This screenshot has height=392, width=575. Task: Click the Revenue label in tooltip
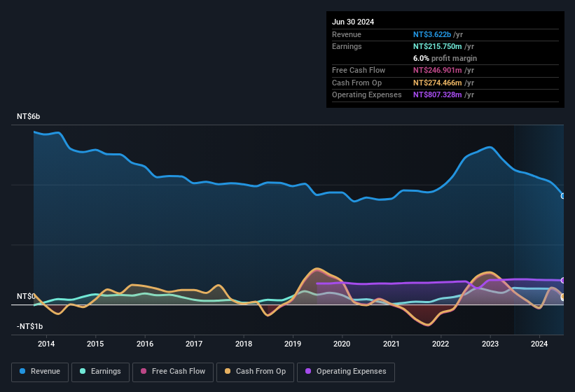[x=347, y=34]
